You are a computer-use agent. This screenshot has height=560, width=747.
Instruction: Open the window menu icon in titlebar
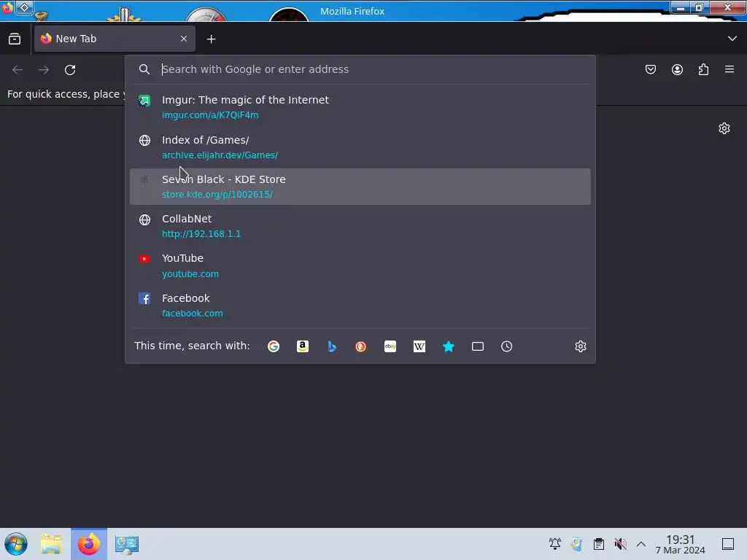(7, 7)
